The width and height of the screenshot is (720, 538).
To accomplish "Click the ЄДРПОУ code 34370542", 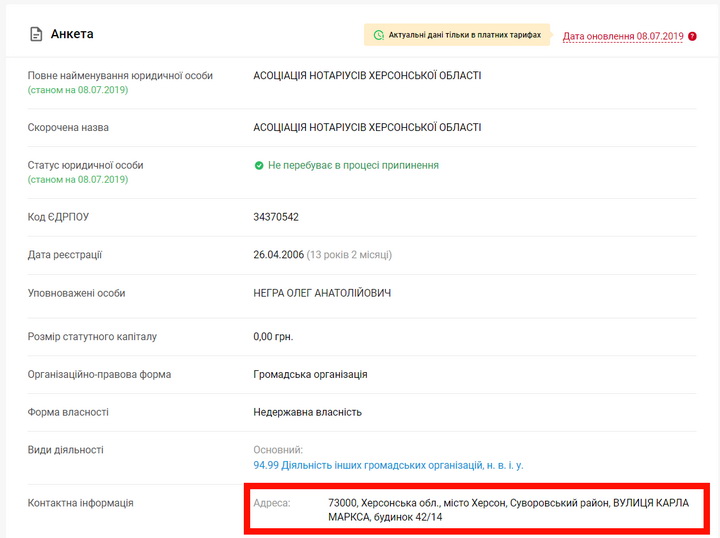I will 276,217.
